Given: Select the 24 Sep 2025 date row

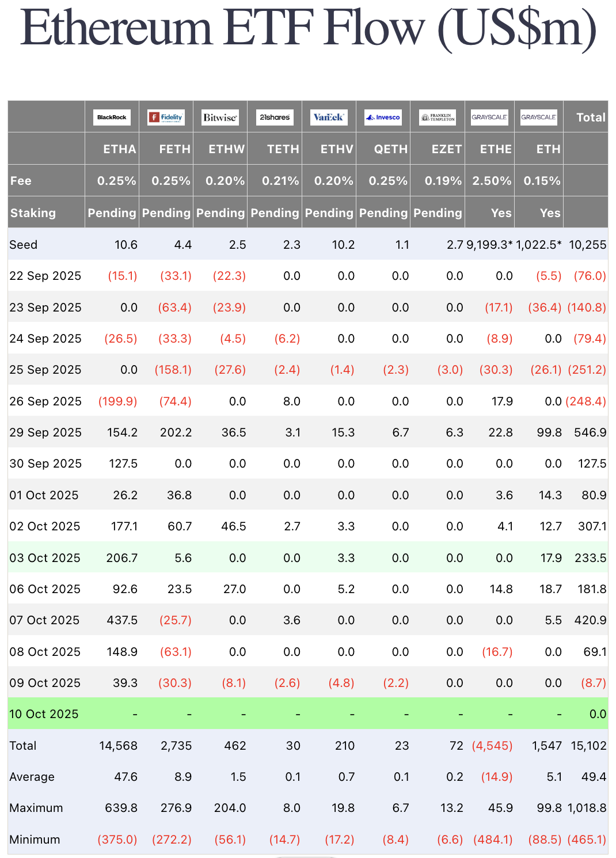Looking at the screenshot, I should pos(308,339).
